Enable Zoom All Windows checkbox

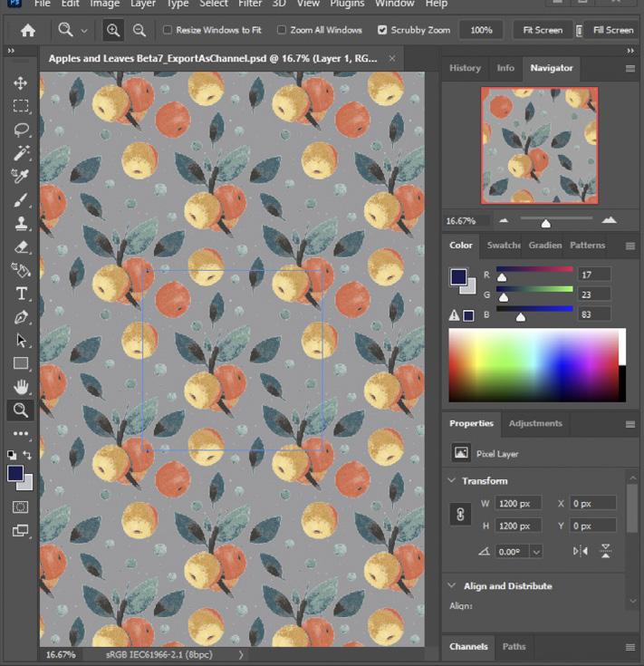coord(282,30)
